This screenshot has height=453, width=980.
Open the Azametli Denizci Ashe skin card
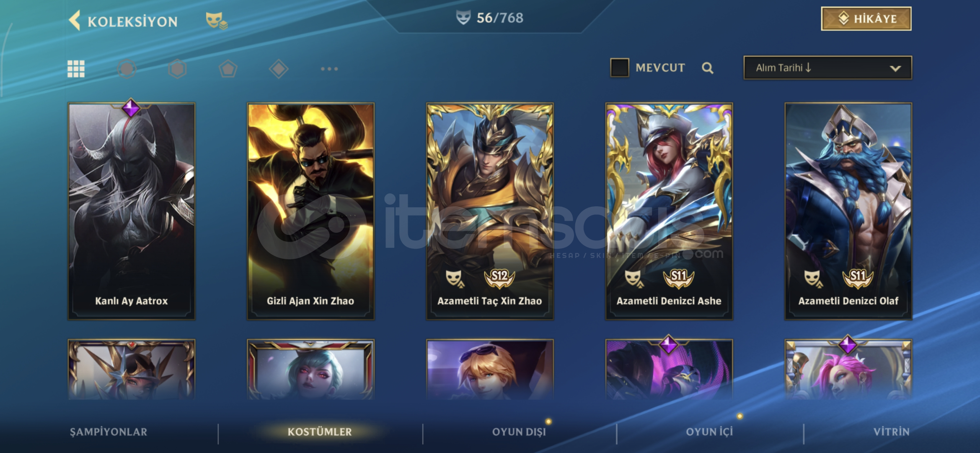[669, 211]
